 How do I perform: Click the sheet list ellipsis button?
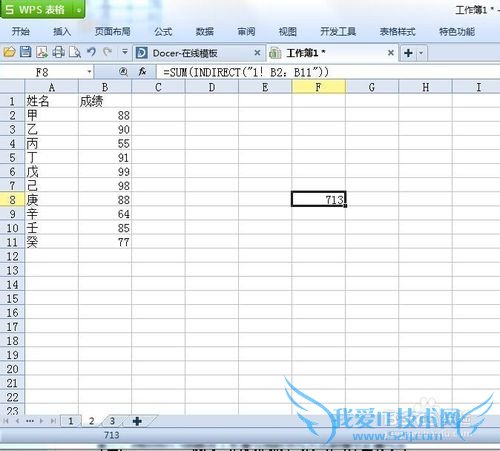point(30,421)
